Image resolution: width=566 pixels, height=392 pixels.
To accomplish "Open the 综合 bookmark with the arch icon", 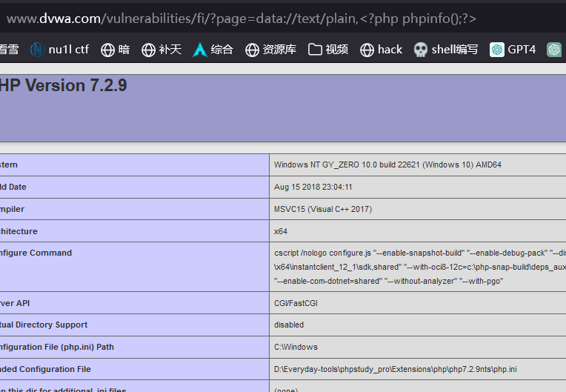I will coord(213,50).
